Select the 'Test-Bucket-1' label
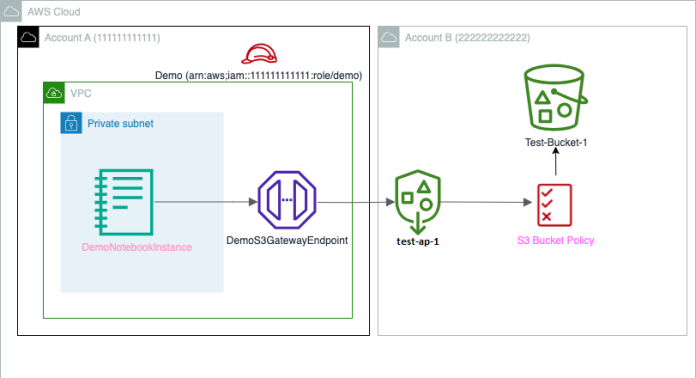The image size is (696, 378). tap(556, 142)
